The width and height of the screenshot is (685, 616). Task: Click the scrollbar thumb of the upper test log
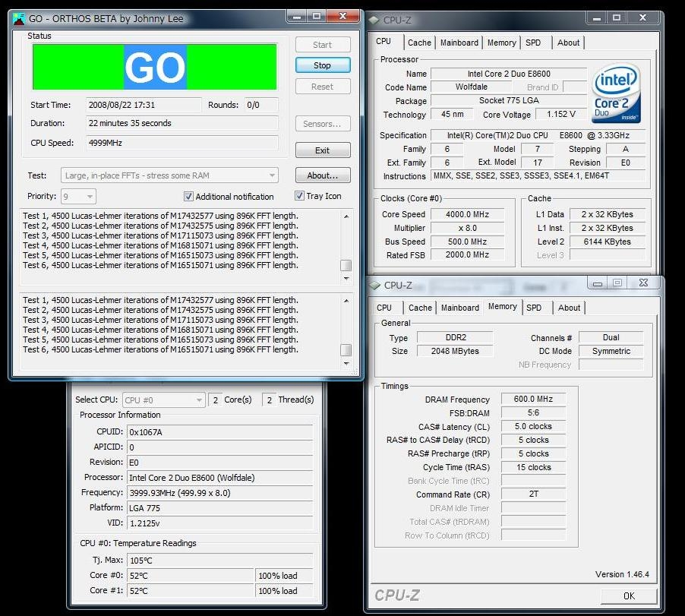click(x=346, y=265)
